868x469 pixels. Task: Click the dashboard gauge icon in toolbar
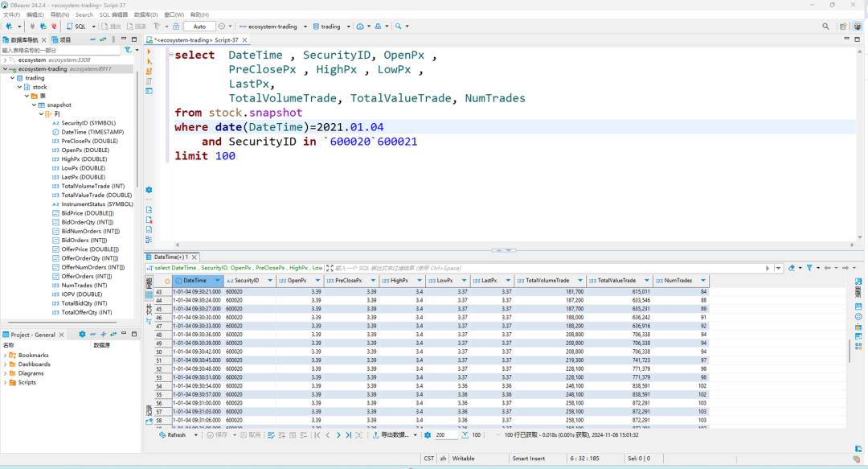[360, 26]
